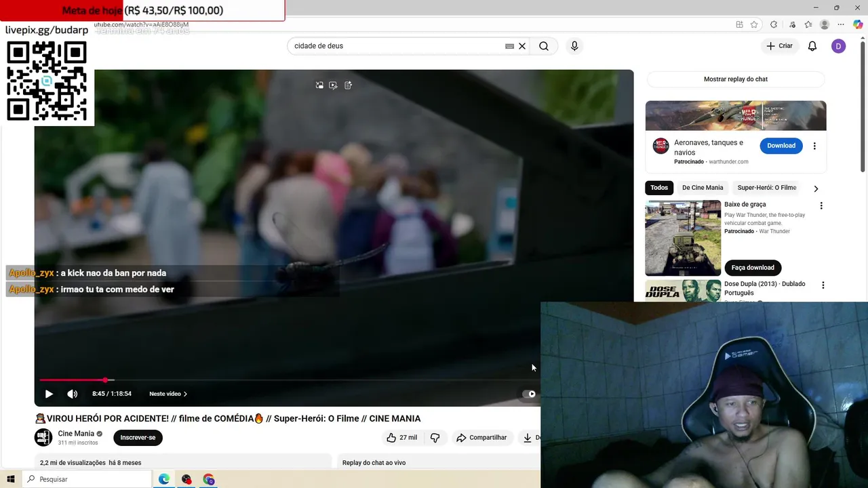Click the third overlay icon at the top of the video
The height and width of the screenshot is (488, 868).
point(348,85)
